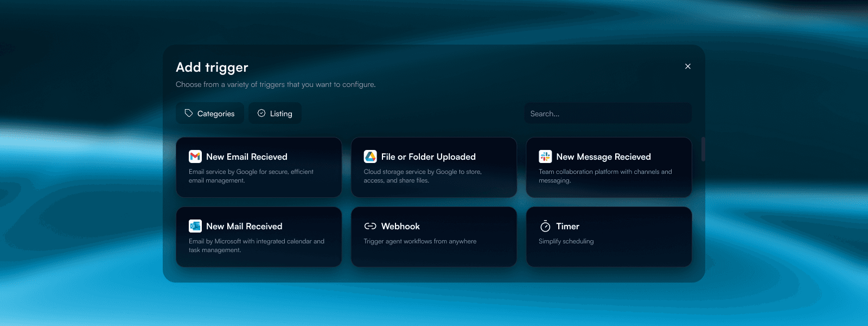Image resolution: width=868 pixels, height=326 pixels.
Task: Click the trigger list scrollbar
Action: (x=703, y=149)
